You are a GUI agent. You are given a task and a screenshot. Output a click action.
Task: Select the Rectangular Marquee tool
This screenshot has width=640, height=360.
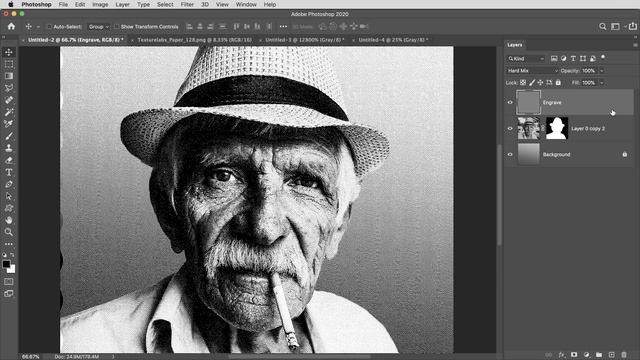(9, 64)
